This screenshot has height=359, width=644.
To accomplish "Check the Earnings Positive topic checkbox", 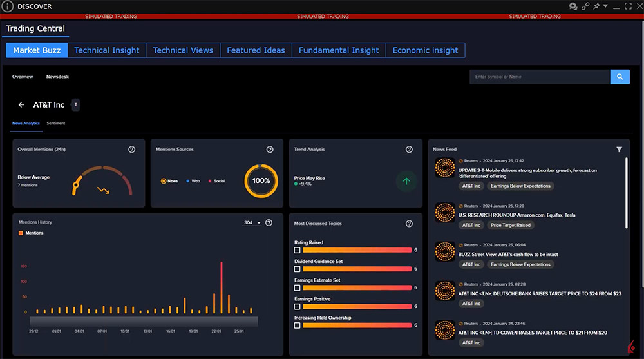I will (x=298, y=307).
